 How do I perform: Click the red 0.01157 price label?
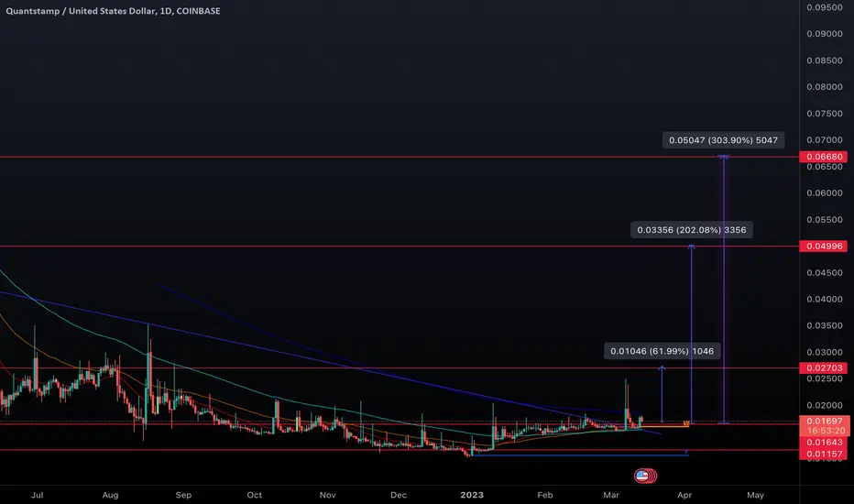coord(824,454)
